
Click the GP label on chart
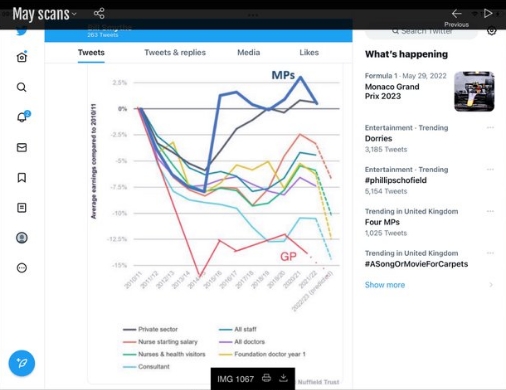[288, 256]
